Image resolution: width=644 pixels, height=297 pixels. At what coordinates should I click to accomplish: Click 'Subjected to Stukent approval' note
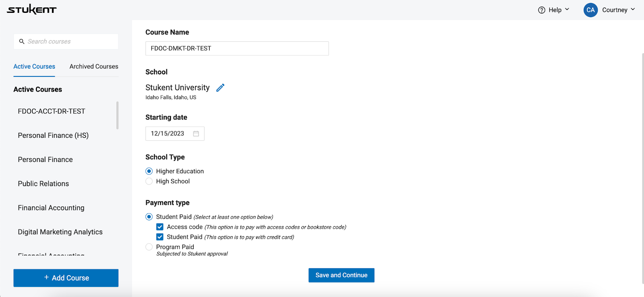(192, 254)
